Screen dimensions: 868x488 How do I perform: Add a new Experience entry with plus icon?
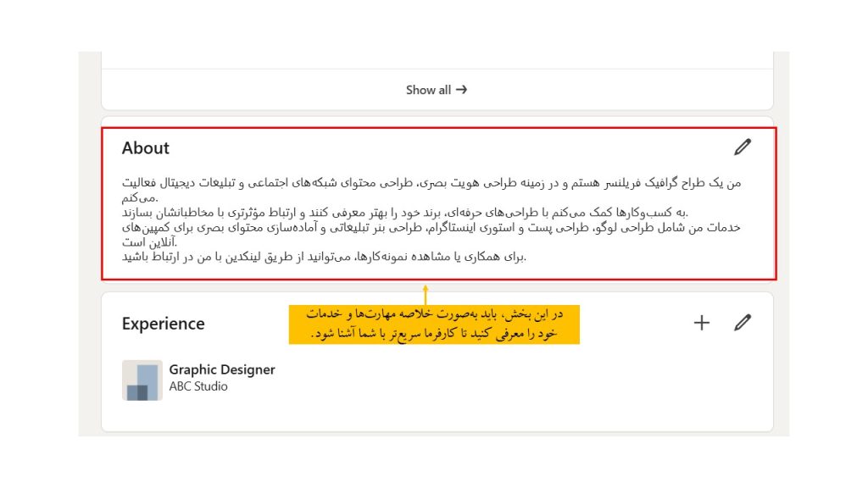tap(701, 323)
